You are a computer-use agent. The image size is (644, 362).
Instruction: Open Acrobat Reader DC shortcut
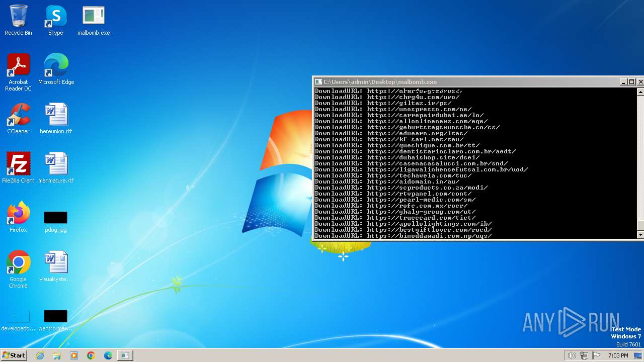pos(18,72)
